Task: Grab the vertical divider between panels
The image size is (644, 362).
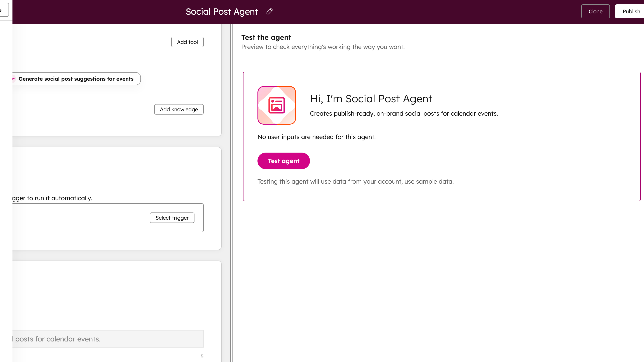Action: (231, 192)
